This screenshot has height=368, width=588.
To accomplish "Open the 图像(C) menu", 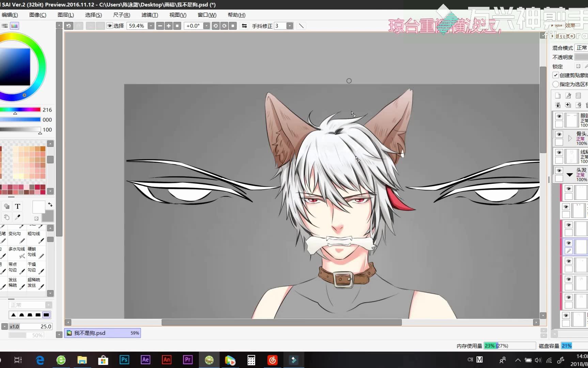I will click(x=38, y=15).
